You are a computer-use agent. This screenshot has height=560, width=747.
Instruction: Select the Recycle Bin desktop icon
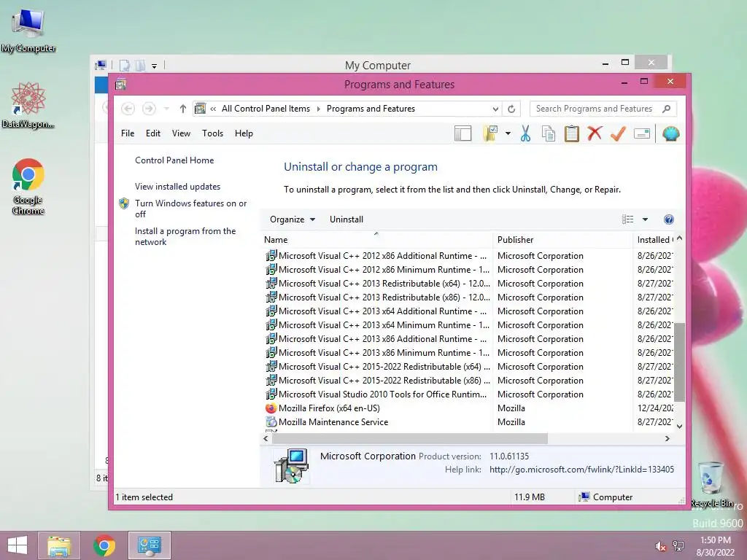click(x=711, y=484)
